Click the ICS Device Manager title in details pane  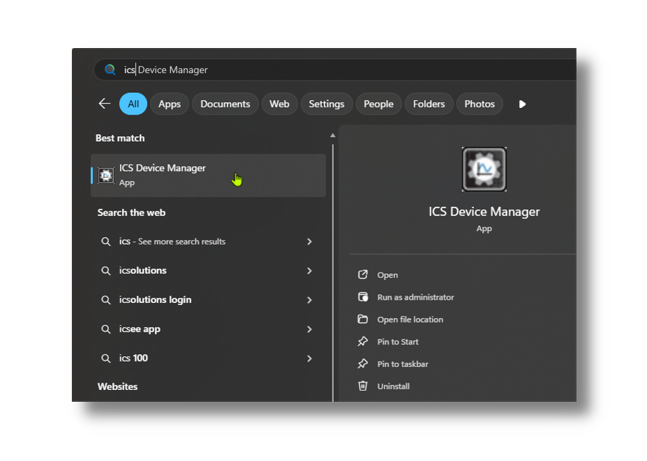click(484, 212)
